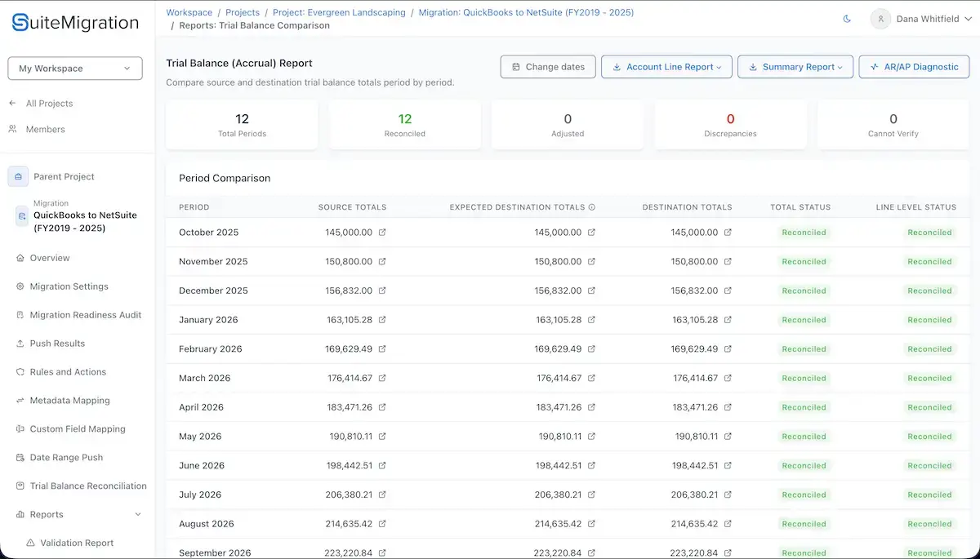Open March 2026 destination totals link icon
Viewport: 980px width, 559px height.
pyautogui.click(x=728, y=379)
